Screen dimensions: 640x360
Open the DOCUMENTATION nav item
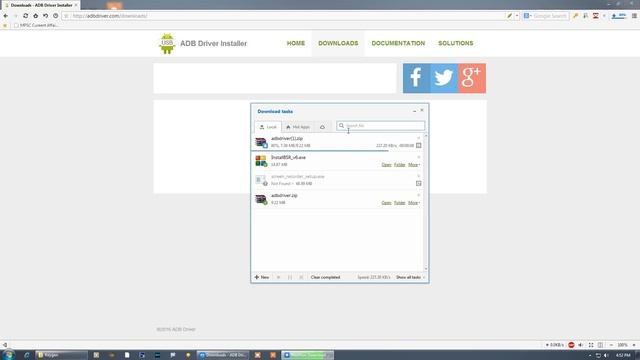398,43
